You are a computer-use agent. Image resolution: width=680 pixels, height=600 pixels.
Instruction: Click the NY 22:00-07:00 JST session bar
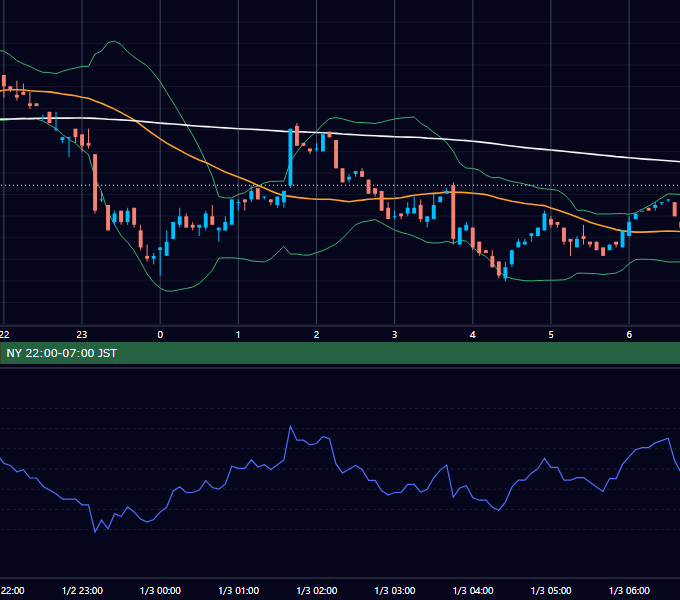(x=340, y=353)
